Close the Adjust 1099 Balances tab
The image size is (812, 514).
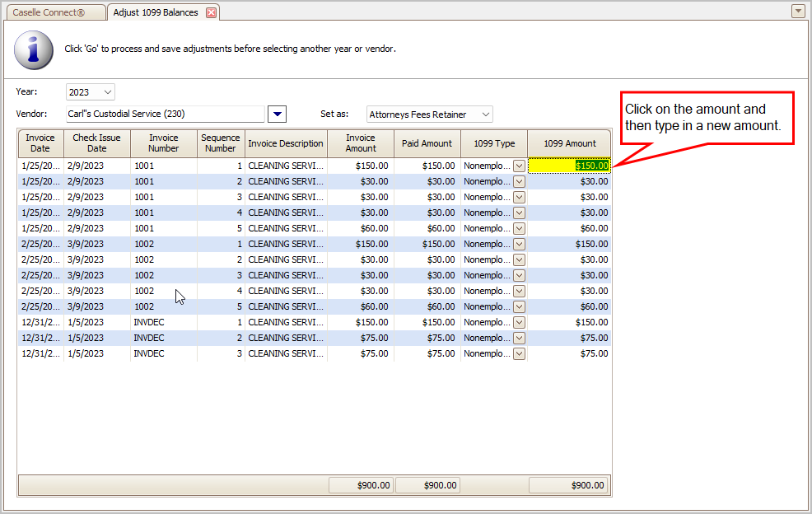pyautogui.click(x=212, y=12)
